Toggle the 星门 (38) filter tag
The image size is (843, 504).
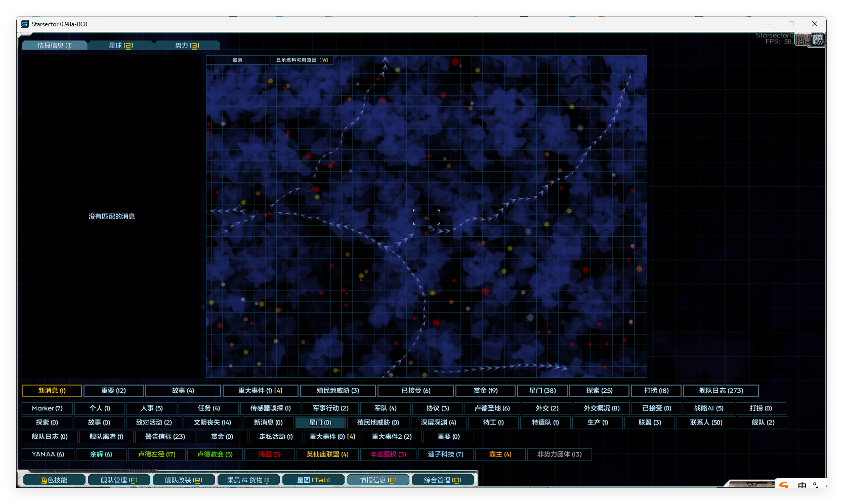[x=542, y=391]
